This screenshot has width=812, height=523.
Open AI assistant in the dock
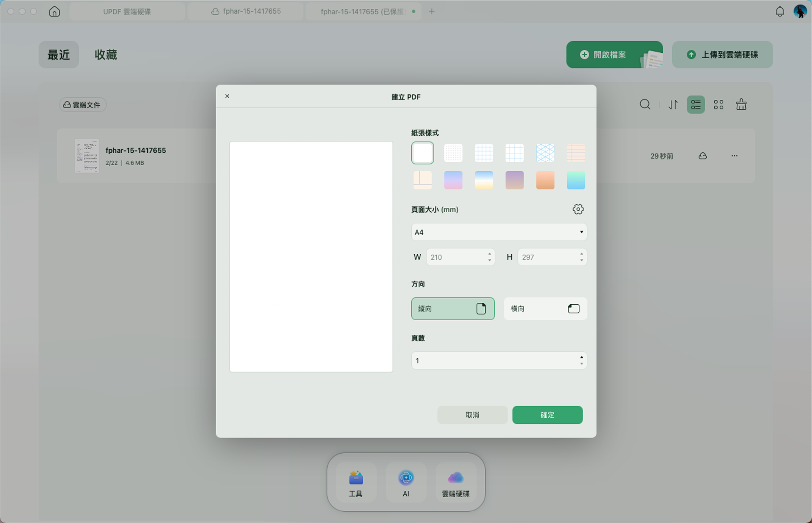[406, 482]
